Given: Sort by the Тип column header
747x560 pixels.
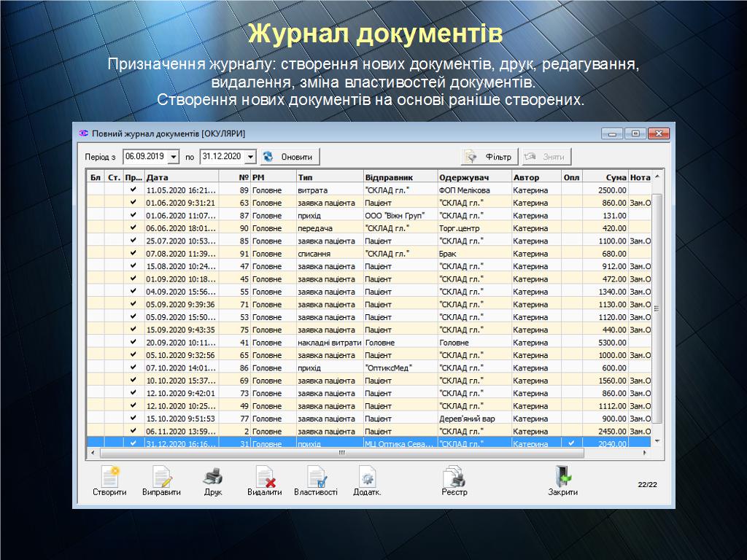Looking at the screenshot, I should [x=328, y=176].
